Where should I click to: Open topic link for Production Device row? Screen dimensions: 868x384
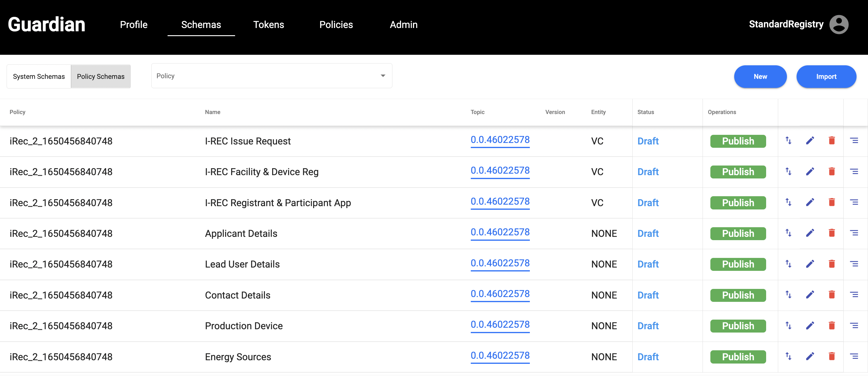(500, 324)
